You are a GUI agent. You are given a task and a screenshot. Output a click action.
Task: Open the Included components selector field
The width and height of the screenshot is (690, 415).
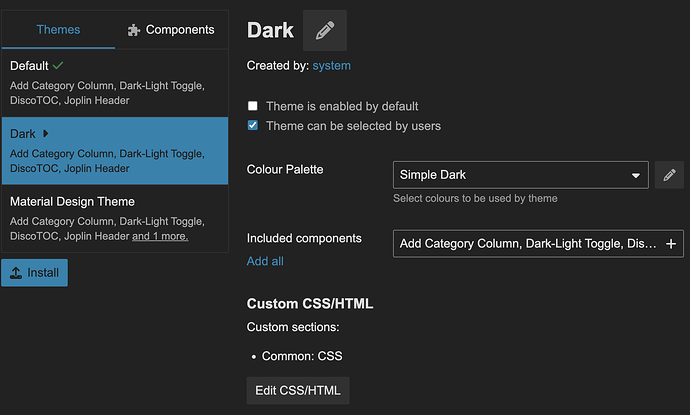coord(538,244)
